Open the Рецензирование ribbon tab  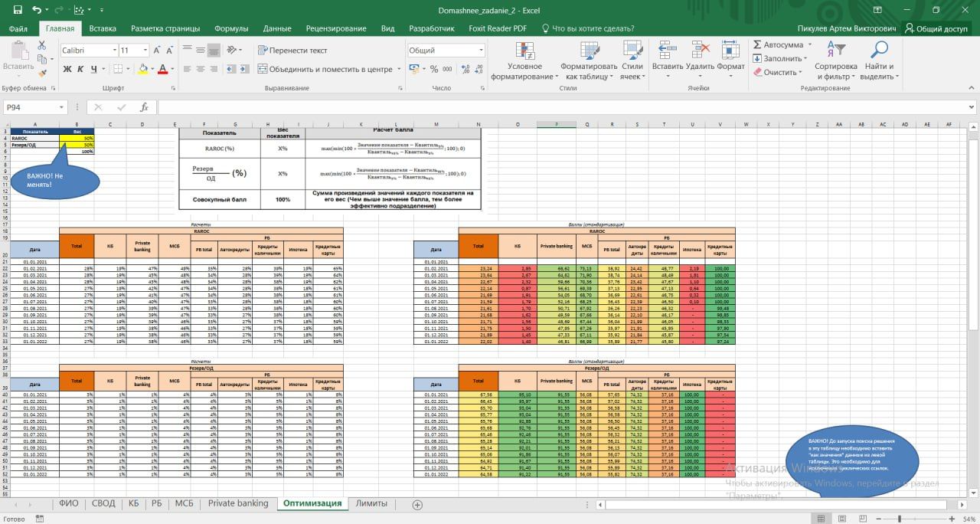coord(336,28)
